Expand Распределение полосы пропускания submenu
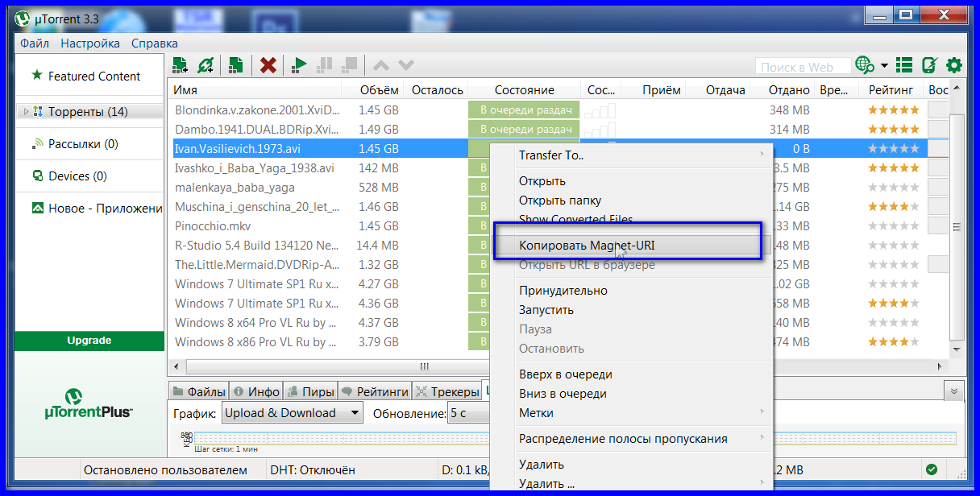 pyautogui.click(x=632, y=439)
